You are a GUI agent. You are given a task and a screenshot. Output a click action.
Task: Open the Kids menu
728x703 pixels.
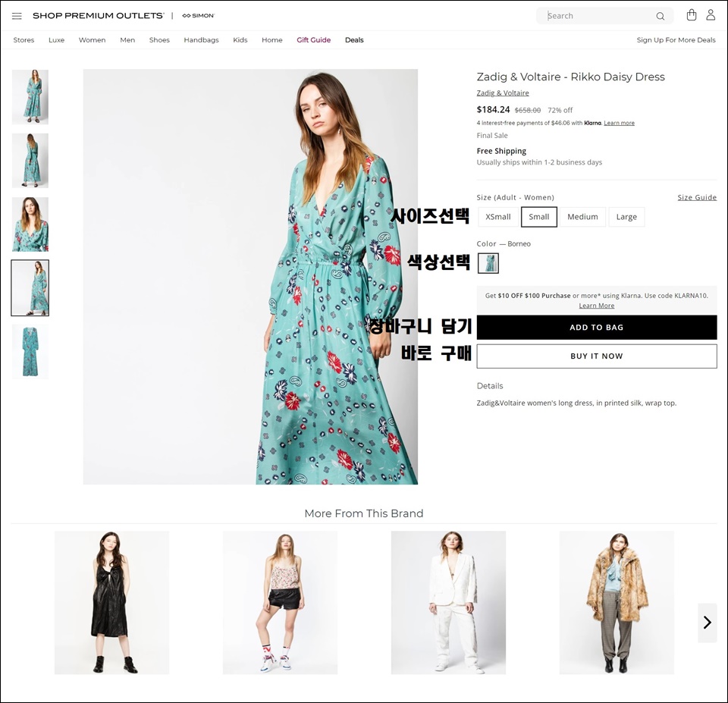click(x=240, y=40)
